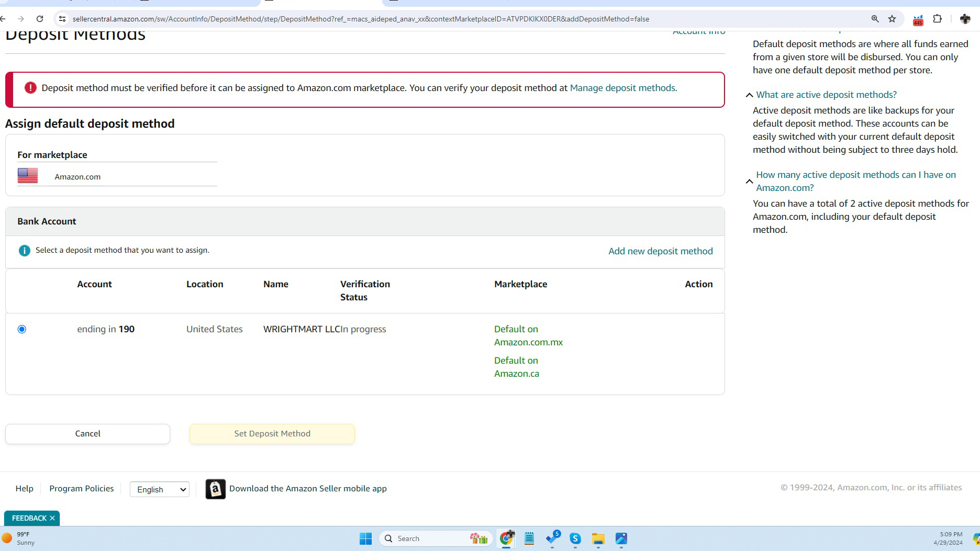Click the blue info icon beside Select a deposit method
The width and height of the screenshot is (980, 551).
(x=24, y=251)
